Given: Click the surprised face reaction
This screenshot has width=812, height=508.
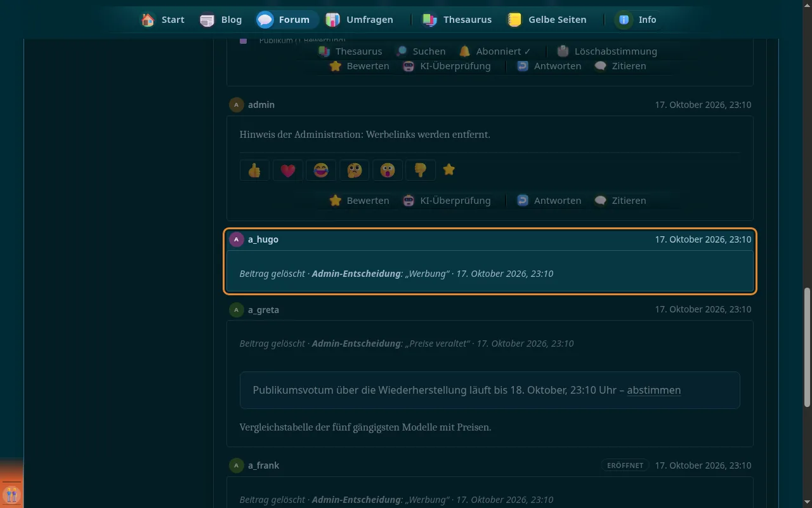Looking at the screenshot, I should [387, 170].
